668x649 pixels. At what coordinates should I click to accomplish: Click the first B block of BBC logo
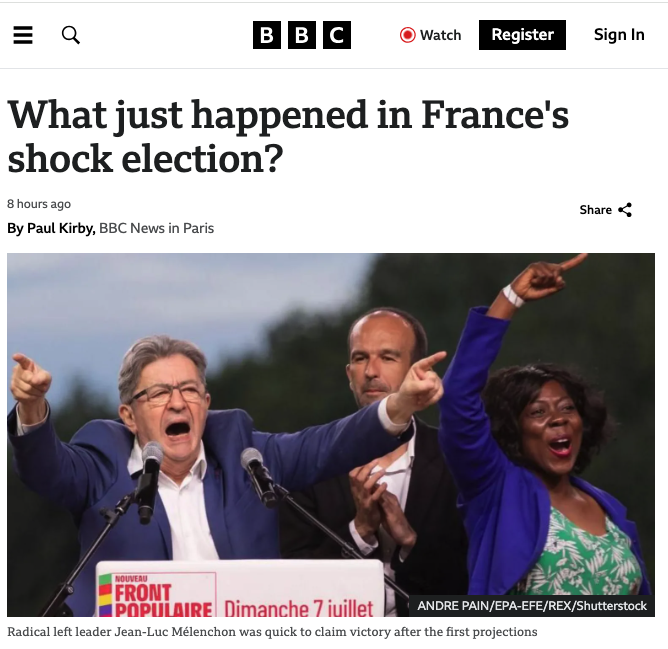tap(267, 35)
